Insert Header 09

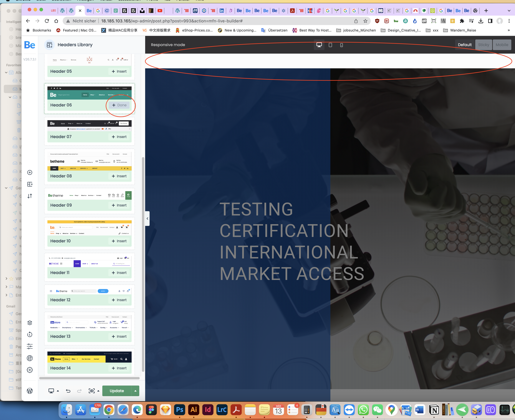(119, 205)
